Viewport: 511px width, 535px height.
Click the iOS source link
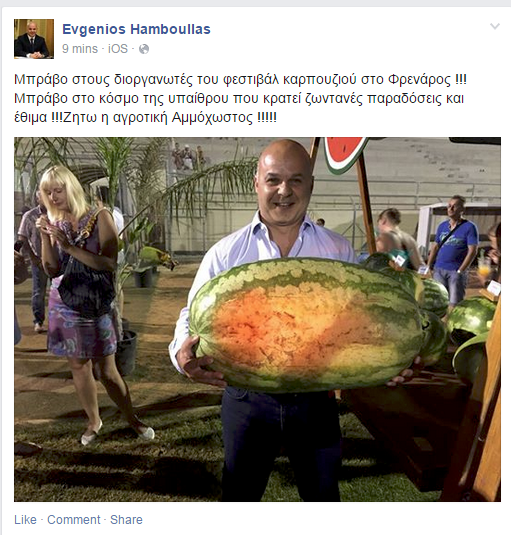(118, 49)
